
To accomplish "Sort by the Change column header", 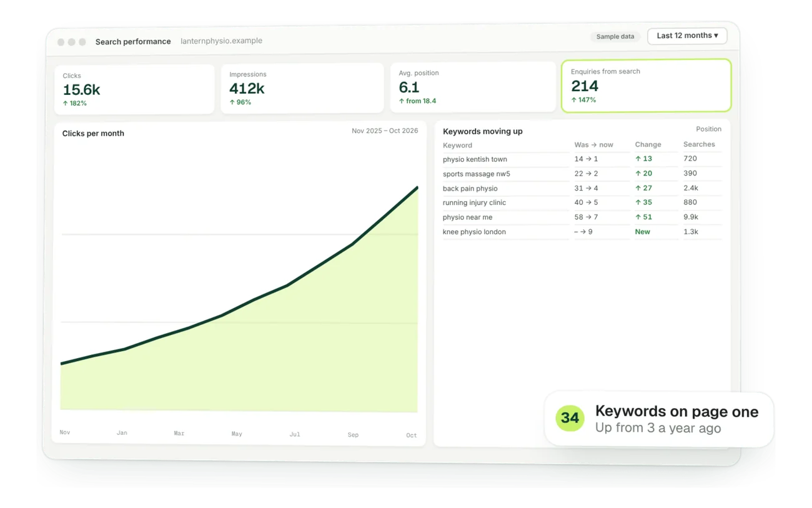I will click(x=648, y=144).
